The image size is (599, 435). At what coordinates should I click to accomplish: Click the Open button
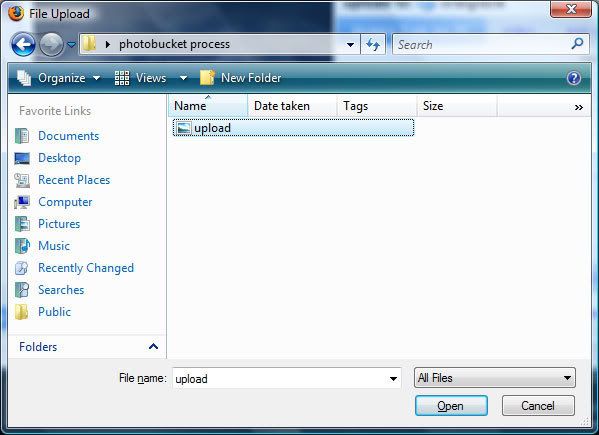451,406
